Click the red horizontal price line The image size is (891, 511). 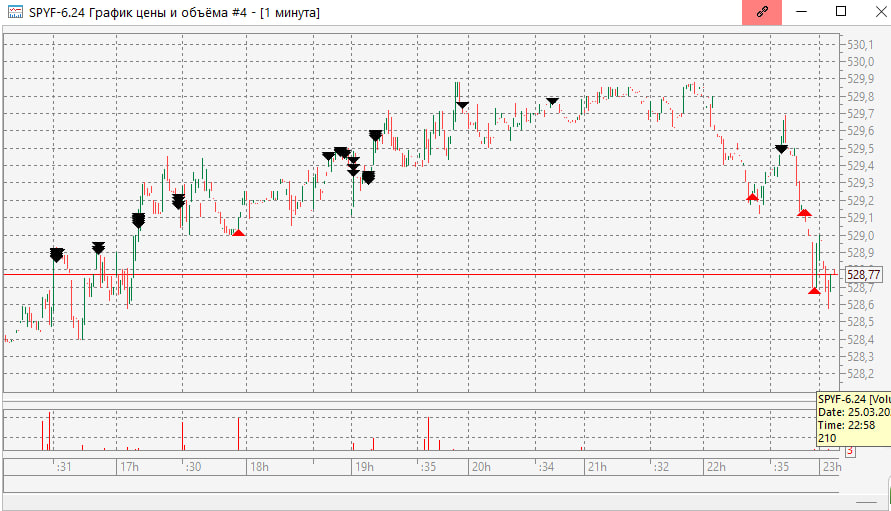(x=420, y=275)
